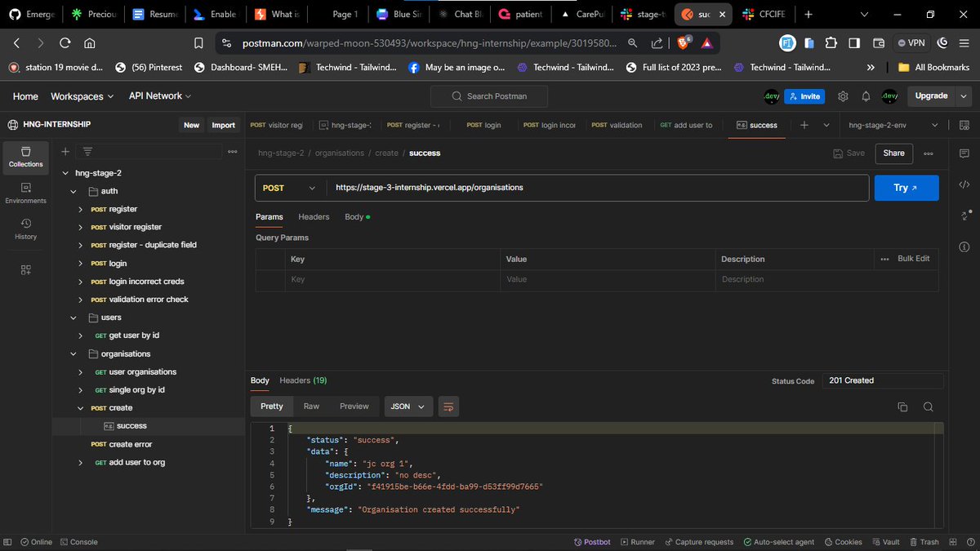Open Trash from the status bar
980x551 pixels.
[924, 542]
